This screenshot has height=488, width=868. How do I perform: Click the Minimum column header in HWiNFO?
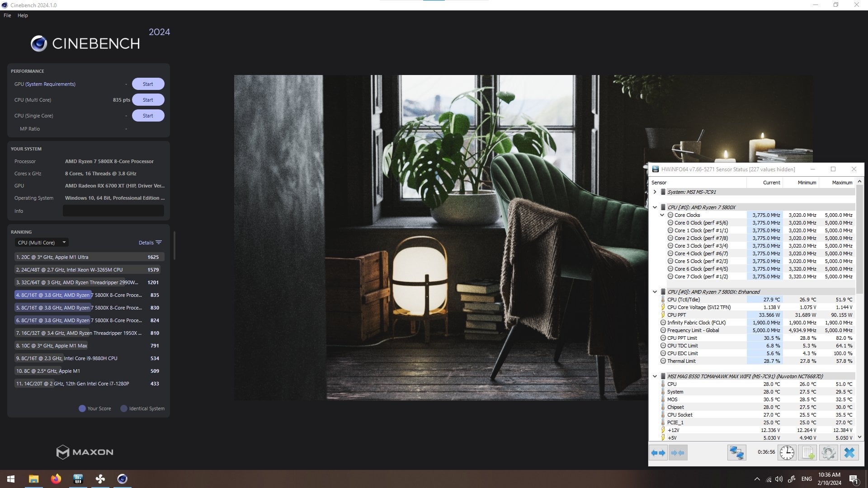801,183
